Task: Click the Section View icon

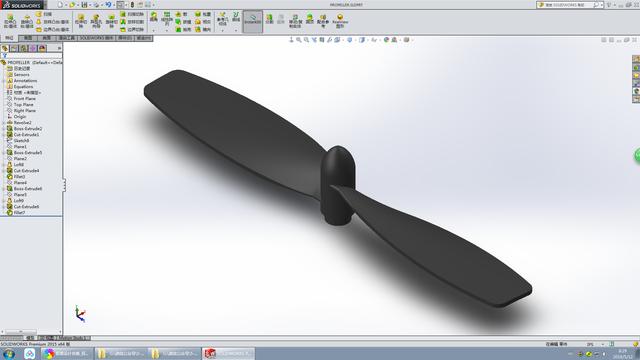Action: click(x=322, y=40)
